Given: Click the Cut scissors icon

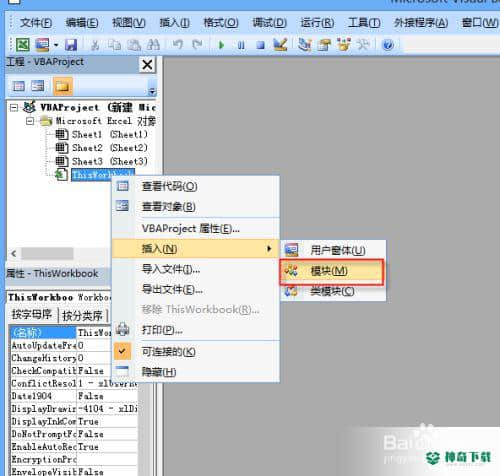Looking at the screenshot, I should click(x=95, y=45).
